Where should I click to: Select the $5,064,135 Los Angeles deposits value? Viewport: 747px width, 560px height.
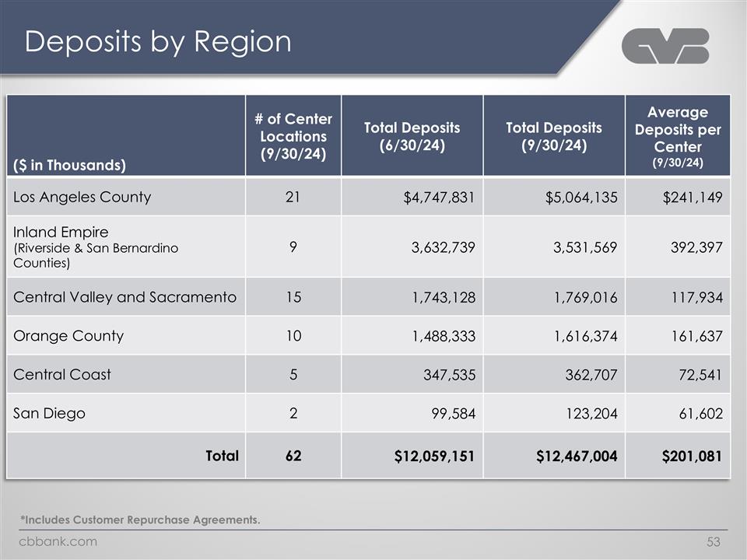coord(581,198)
